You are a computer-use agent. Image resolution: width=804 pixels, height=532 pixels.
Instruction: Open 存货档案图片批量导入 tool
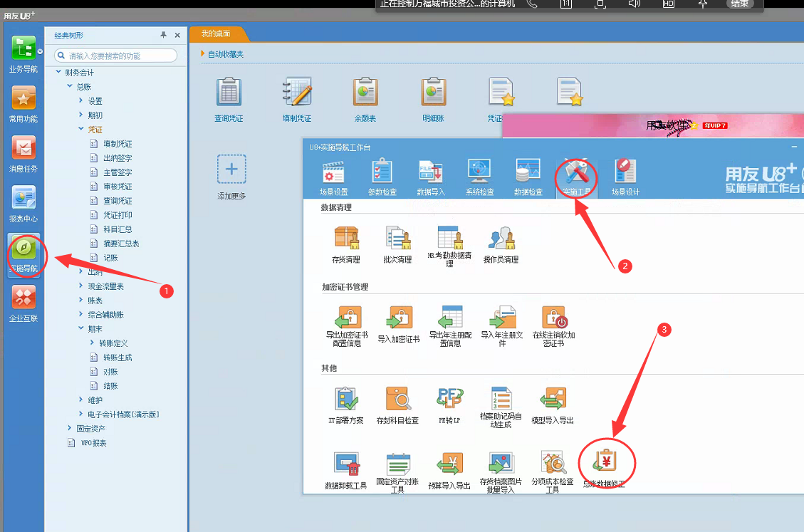(501, 473)
